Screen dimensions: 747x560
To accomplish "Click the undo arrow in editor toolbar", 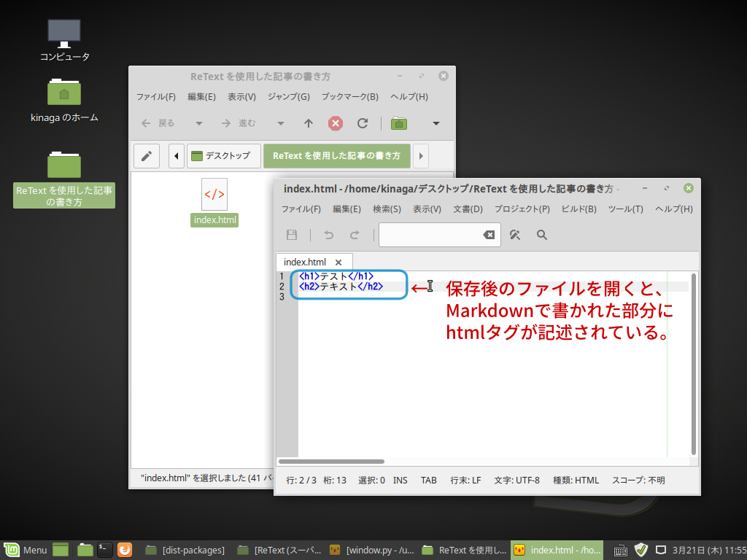I will click(x=328, y=235).
